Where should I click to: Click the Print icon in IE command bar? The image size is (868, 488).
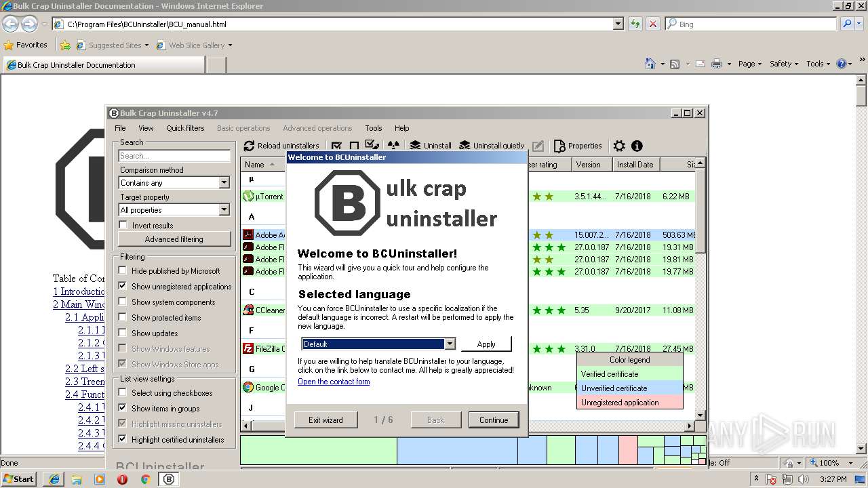click(717, 64)
